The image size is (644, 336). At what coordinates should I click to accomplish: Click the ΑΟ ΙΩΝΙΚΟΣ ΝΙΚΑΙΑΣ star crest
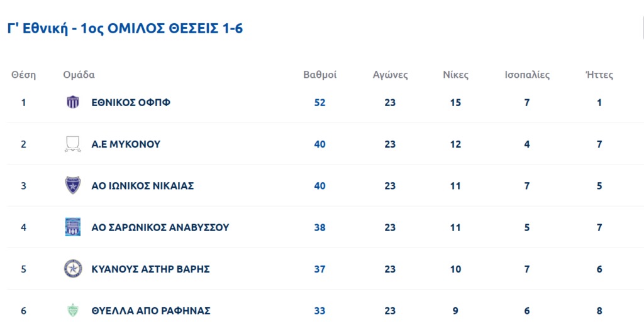pyautogui.click(x=73, y=186)
